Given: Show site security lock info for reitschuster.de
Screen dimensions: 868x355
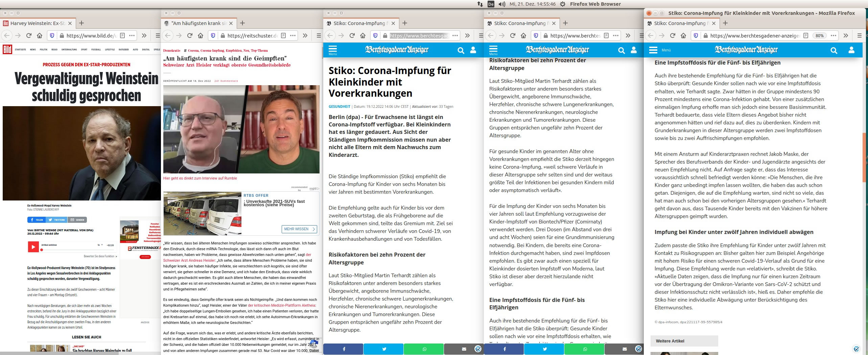Looking at the screenshot, I should [x=222, y=35].
